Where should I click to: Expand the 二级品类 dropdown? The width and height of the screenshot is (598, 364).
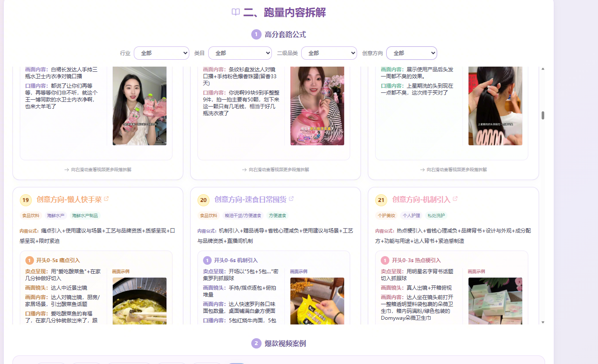[329, 53]
